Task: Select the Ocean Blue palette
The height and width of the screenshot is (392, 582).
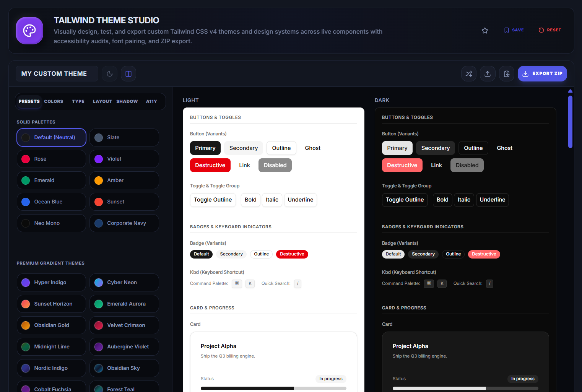Action: coord(51,202)
